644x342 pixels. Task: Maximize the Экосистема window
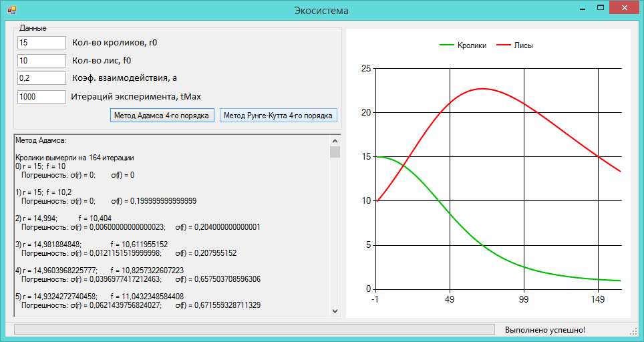pyautogui.click(x=601, y=8)
